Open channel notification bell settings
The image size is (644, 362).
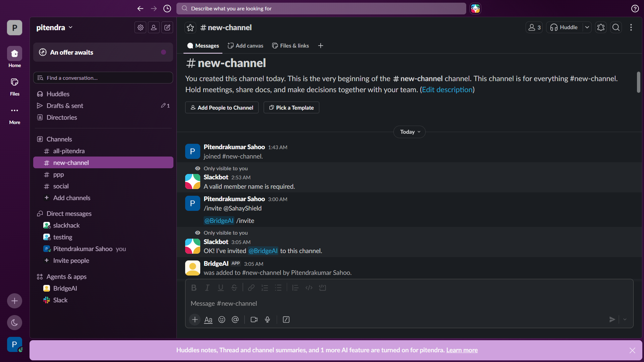pyautogui.click(x=601, y=27)
